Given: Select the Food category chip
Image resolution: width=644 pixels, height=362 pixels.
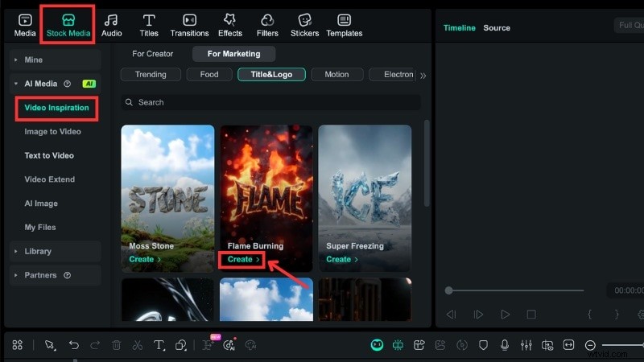Looking at the screenshot, I should pyautogui.click(x=209, y=75).
